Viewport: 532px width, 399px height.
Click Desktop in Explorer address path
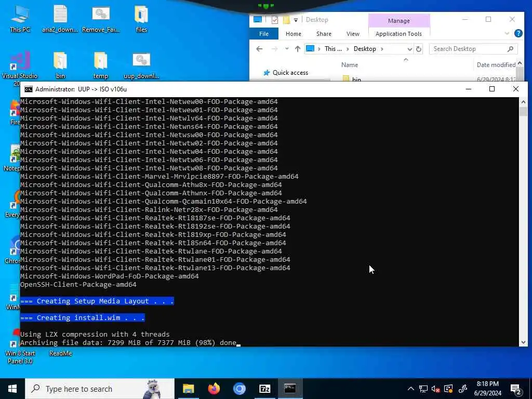pyautogui.click(x=365, y=49)
